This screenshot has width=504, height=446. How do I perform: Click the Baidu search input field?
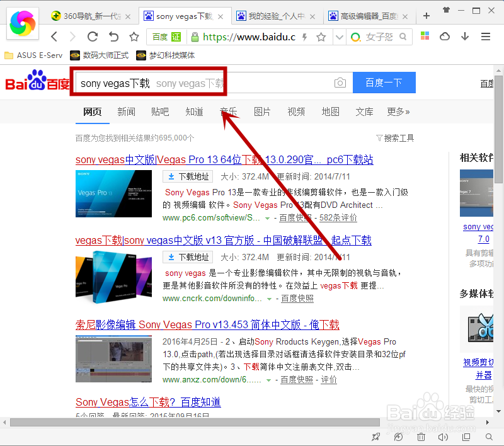pos(214,83)
